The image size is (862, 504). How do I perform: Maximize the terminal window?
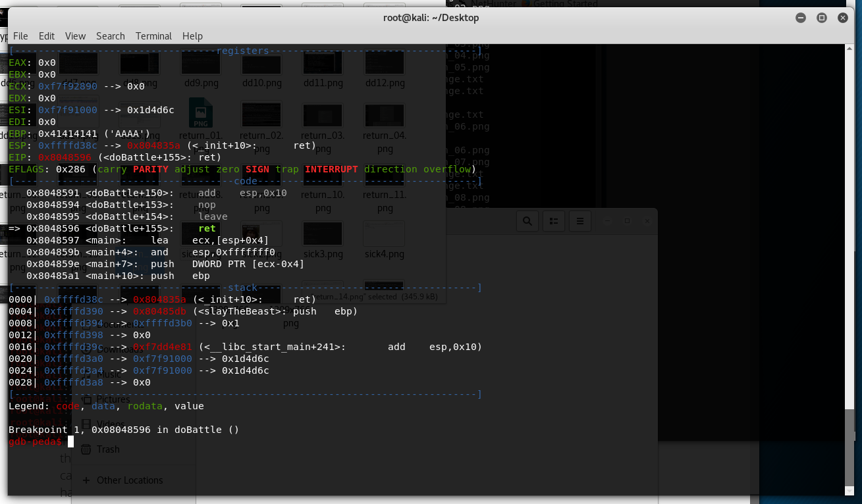(x=822, y=18)
